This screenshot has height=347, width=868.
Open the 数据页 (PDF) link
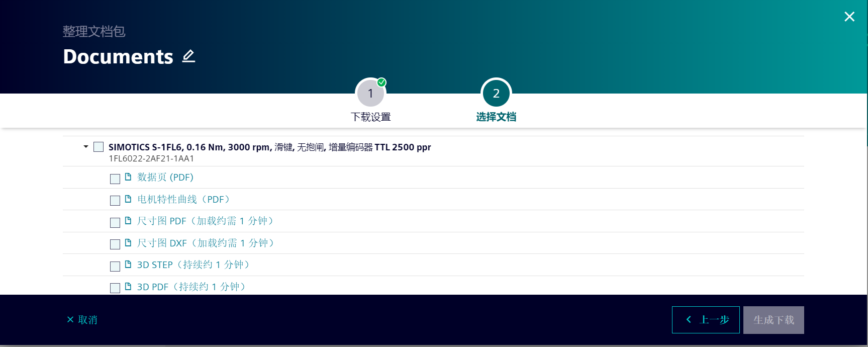click(x=165, y=178)
